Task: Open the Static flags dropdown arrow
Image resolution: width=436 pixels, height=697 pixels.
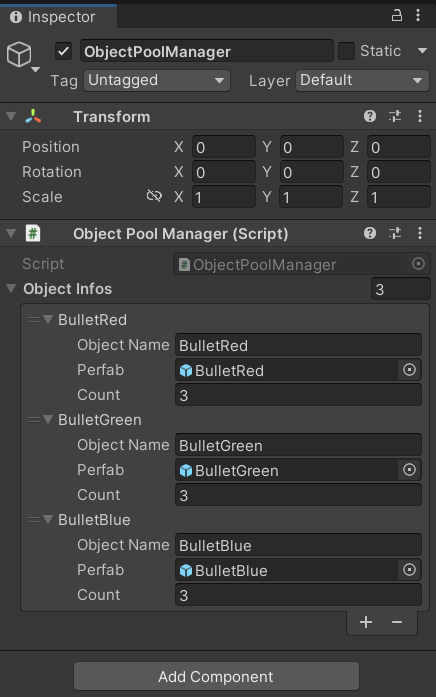Action: [x=423, y=51]
